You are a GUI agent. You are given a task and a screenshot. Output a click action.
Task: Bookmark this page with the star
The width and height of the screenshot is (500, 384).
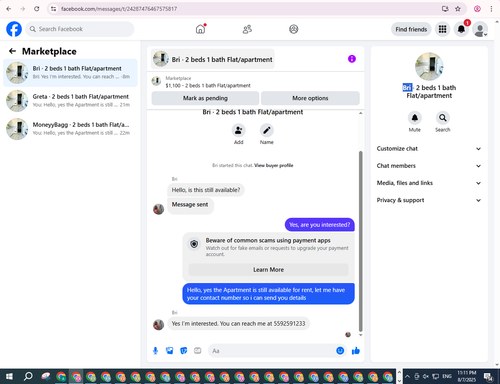point(458,9)
